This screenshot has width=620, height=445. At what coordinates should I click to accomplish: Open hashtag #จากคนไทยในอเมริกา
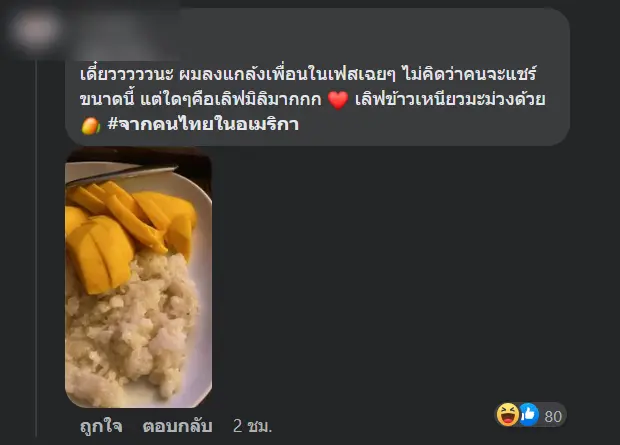(203, 124)
